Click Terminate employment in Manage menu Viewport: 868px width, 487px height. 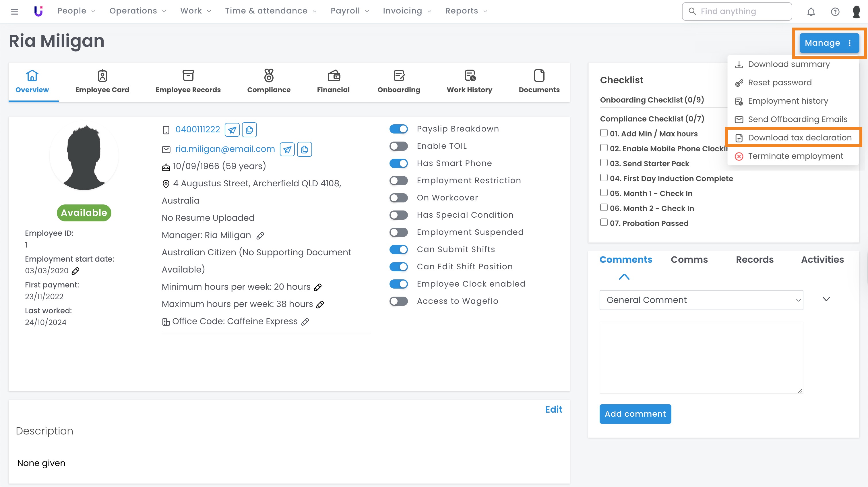[x=795, y=156]
